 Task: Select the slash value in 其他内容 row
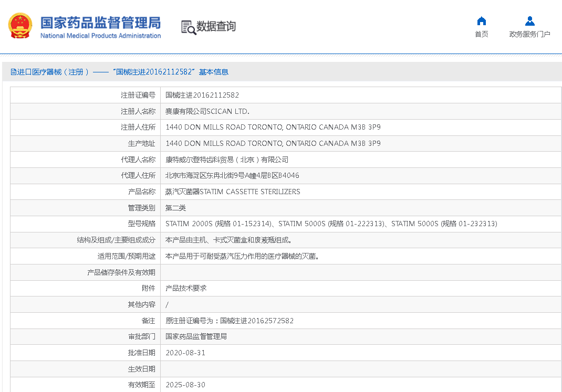click(167, 305)
